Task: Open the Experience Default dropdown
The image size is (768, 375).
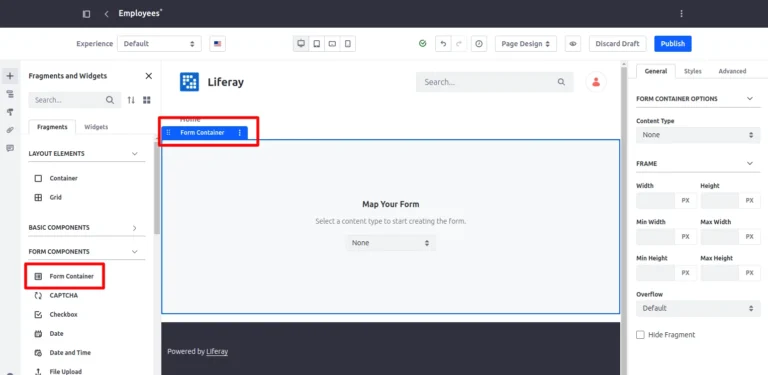Action: click(159, 44)
